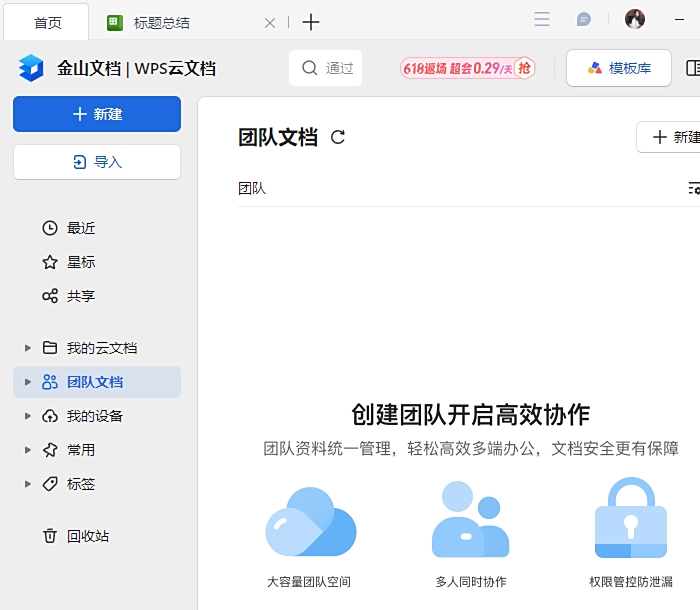This screenshot has width=700, height=610.
Task: Click the 金山文档 logo icon
Action: [31, 68]
